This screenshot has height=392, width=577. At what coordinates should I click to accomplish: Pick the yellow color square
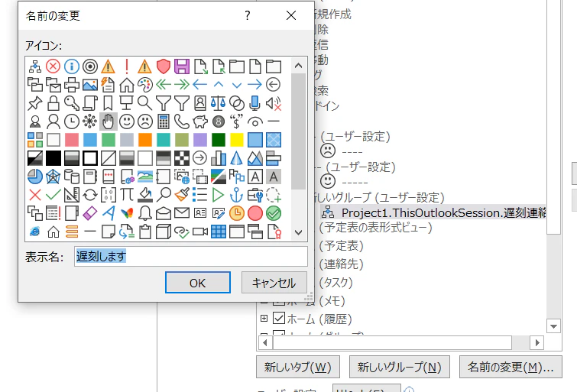(237, 140)
